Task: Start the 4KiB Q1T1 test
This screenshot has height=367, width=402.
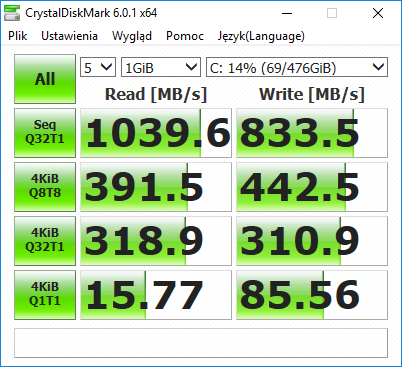Action: 45,295
